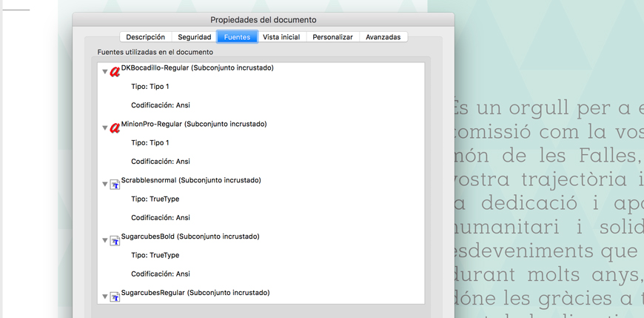Screen dimensions: 644x318
Task: Click 'Tipo: Tipo 1' under DKBocadillo-Regular
Action: coord(150,87)
